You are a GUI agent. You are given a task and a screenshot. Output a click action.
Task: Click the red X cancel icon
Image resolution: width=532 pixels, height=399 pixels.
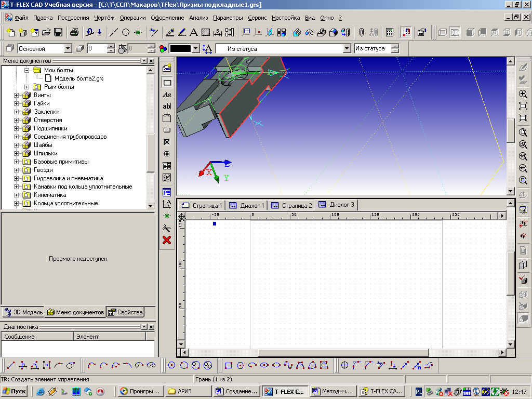(x=167, y=240)
